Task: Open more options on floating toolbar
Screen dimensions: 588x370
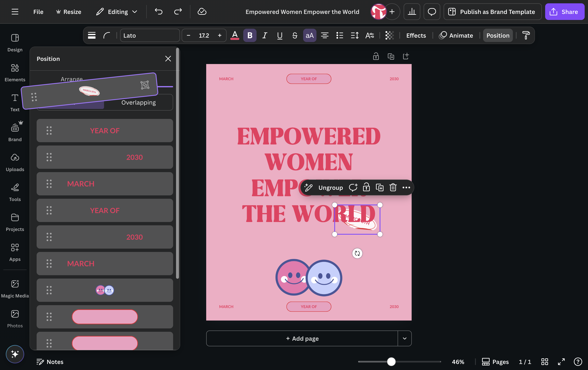Action: click(406, 187)
